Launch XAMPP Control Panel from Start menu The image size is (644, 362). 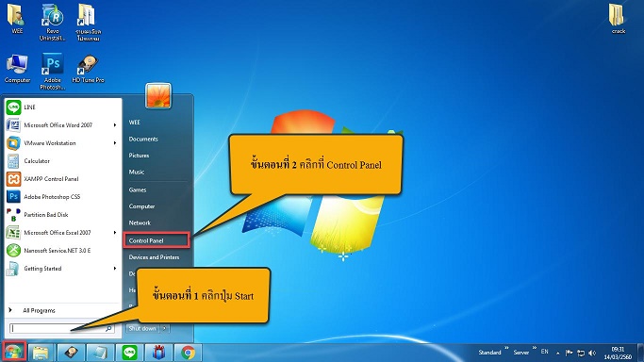point(61,179)
